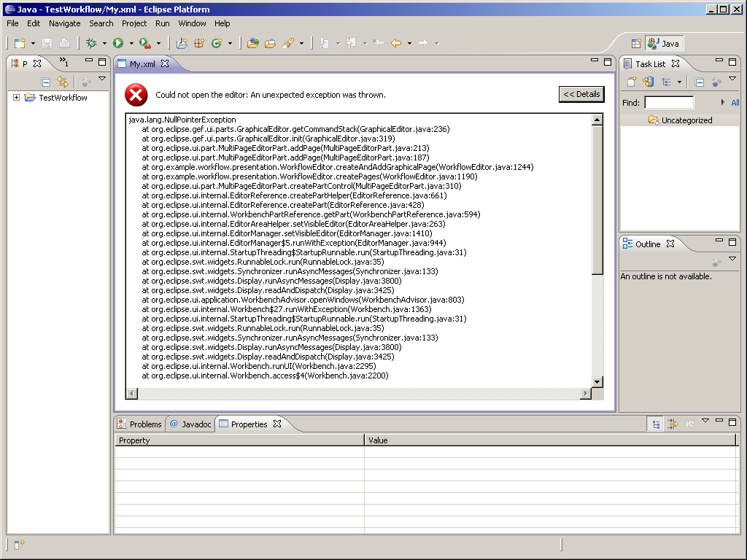
Task: Click the New Java Package icon
Action: (199, 44)
